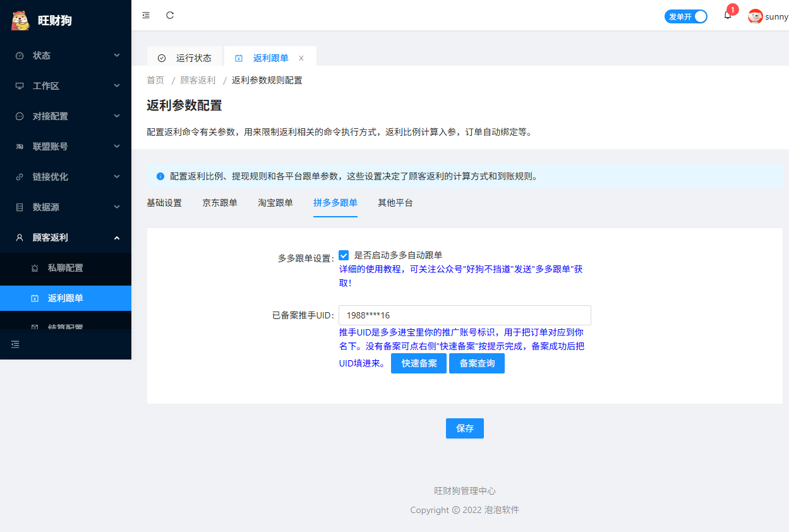Select the 其他平台 tab
The image size is (789, 532).
pos(395,203)
